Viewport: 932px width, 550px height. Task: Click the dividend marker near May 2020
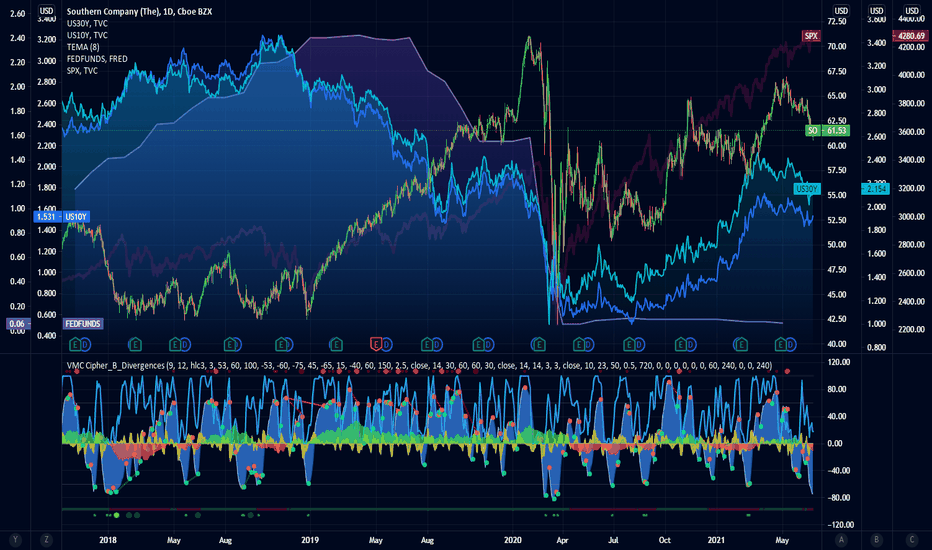coord(588,344)
